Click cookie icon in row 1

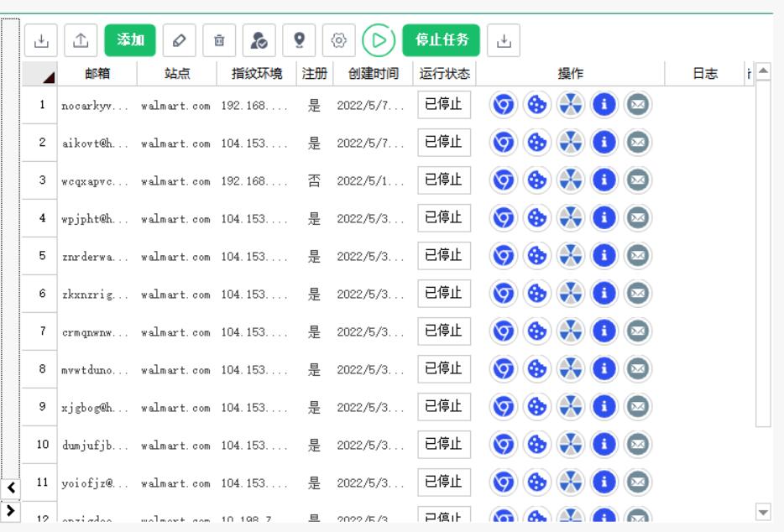(537, 105)
